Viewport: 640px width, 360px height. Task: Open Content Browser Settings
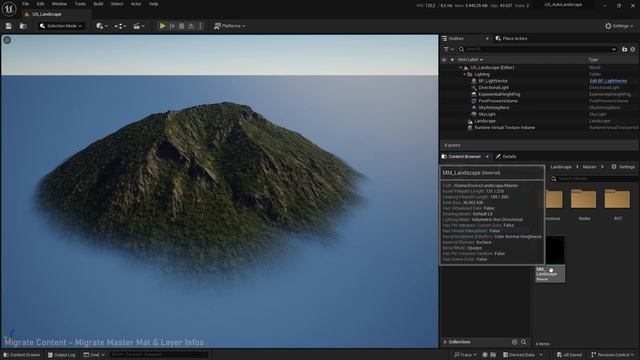(623, 167)
